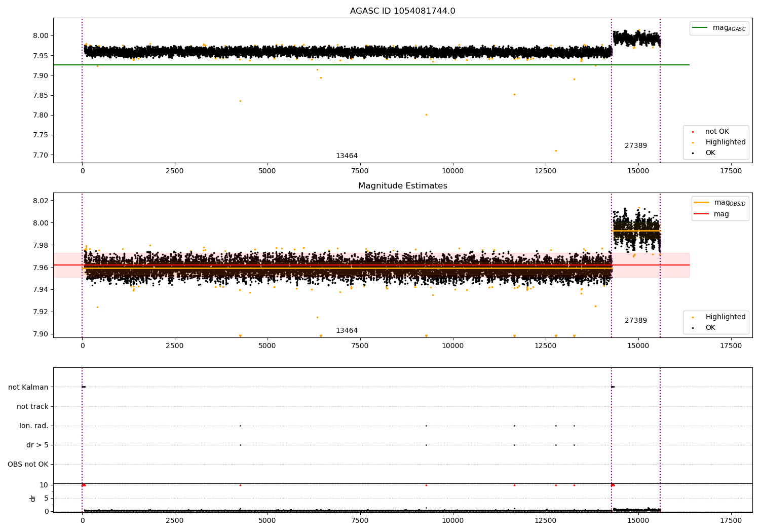Click the '17500' x-tick in the top plot
This screenshot has width=760, height=532.
click(x=731, y=171)
